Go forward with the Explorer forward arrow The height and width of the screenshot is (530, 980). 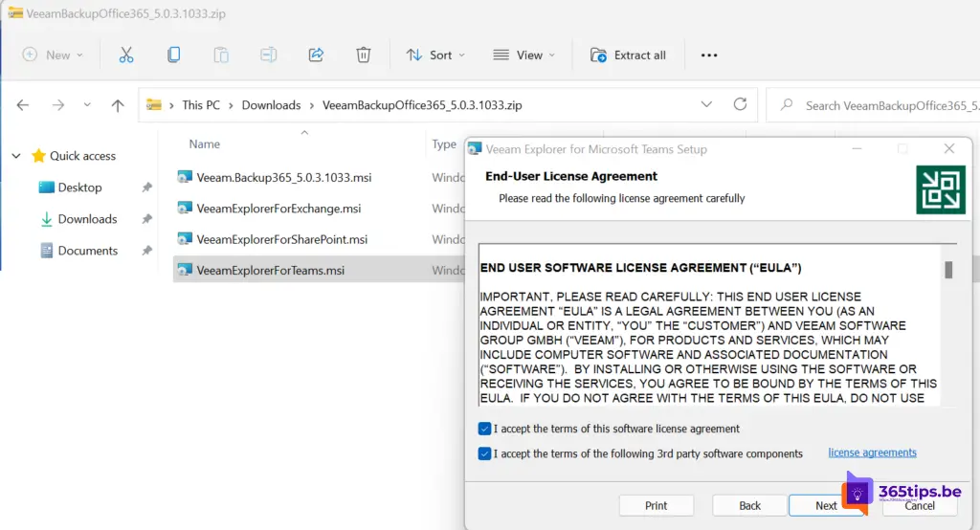click(58, 105)
